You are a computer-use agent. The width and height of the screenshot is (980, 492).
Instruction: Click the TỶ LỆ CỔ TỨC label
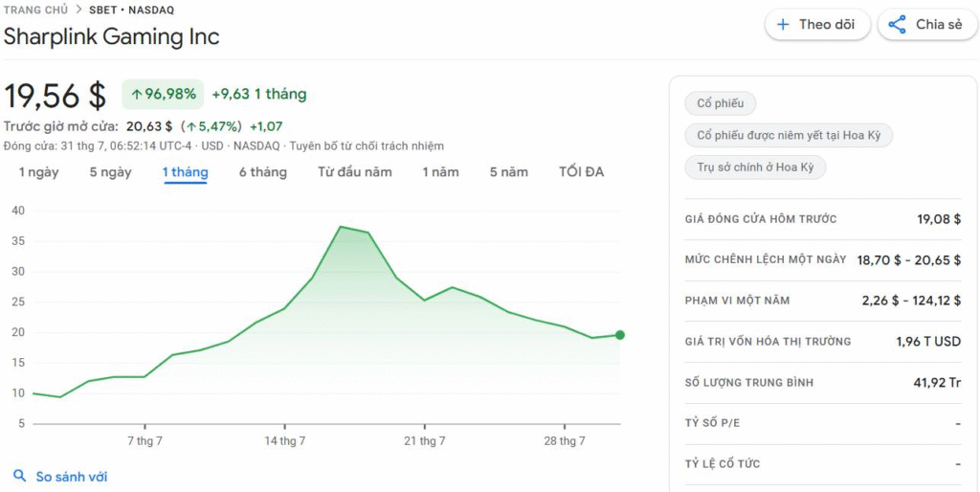(x=723, y=464)
